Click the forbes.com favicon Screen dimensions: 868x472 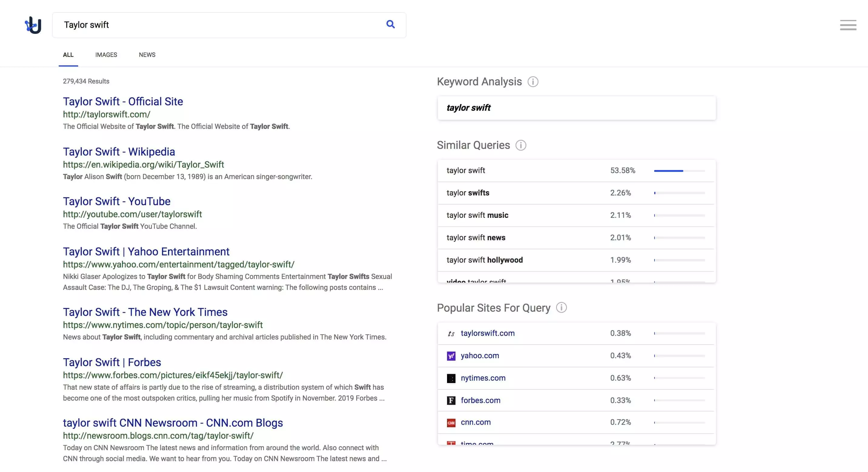pyautogui.click(x=451, y=400)
